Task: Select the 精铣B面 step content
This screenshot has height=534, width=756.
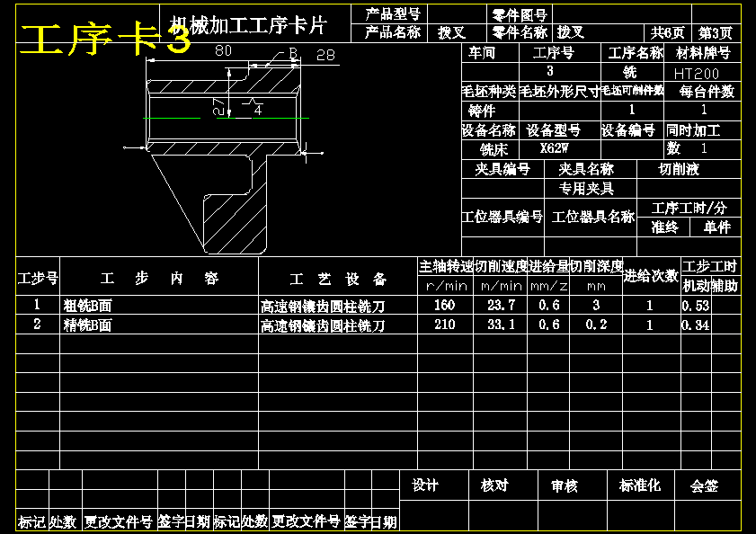Action: [x=88, y=325]
